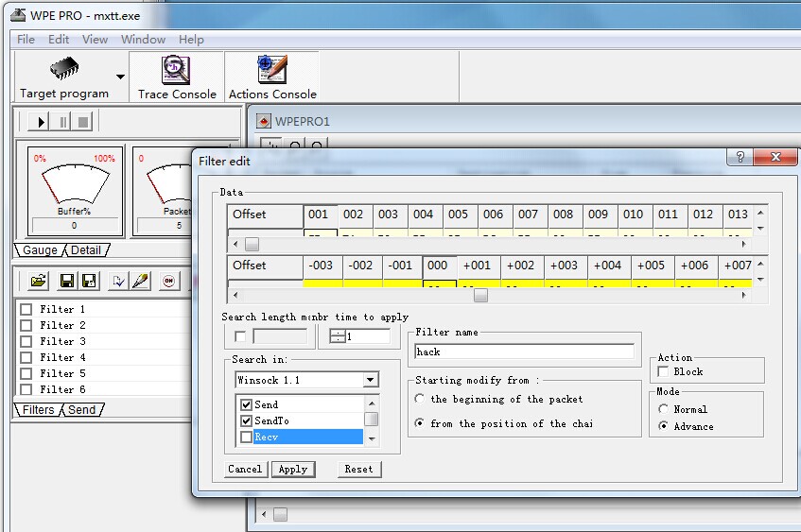Click the second floppy save-as icon
This screenshot has height=532, width=801.
coord(90,281)
